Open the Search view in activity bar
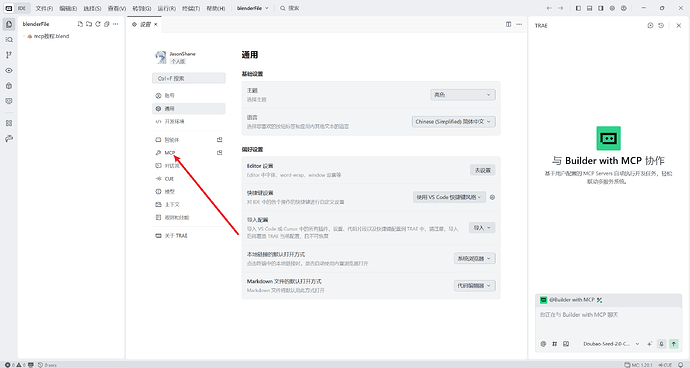The height and width of the screenshot is (368, 690). click(9, 40)
